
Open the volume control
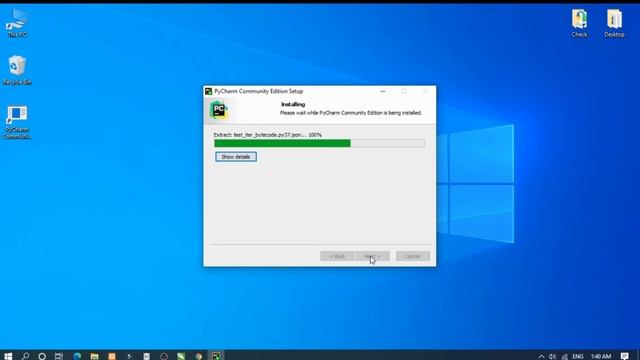pos(552,356)
